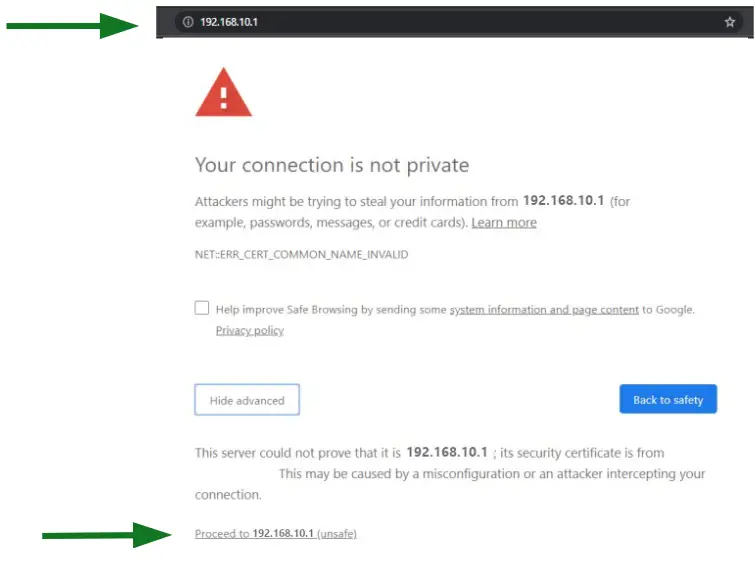The width and height of the screenshot is (755, 563).
Task: Bookmark this page with the star icon
Action: (x=730, y=21)
